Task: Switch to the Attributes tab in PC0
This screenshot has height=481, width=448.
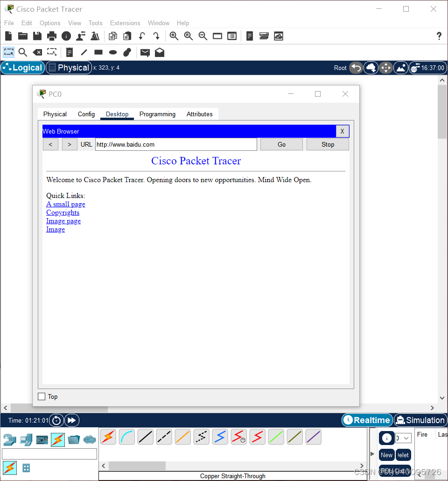Action: pyautogui.click(x=200, y=114)
